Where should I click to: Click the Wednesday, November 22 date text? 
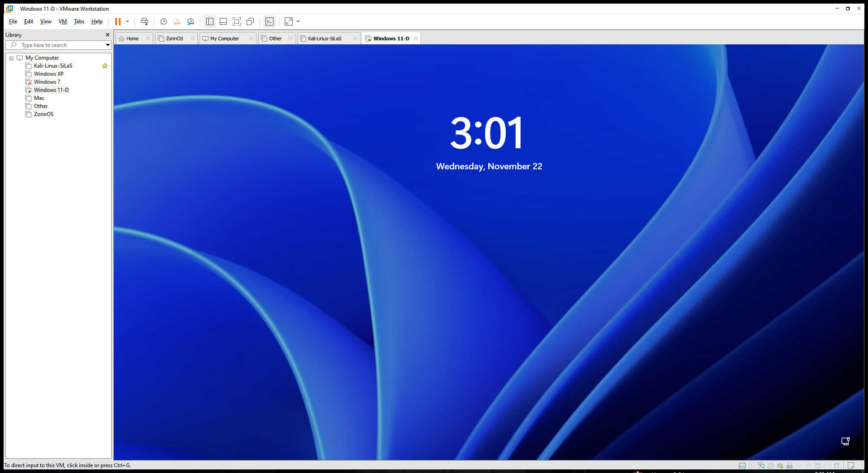coord(489,166)
